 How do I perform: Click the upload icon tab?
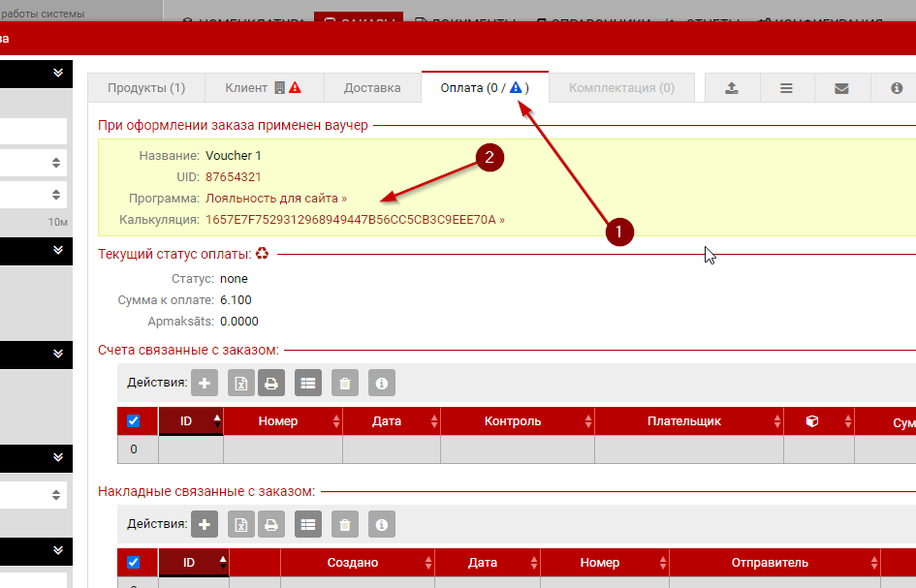(x=732, y=87)
